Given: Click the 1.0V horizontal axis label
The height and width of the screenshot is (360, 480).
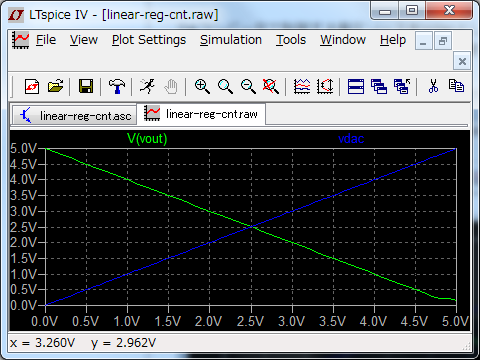Looking at the screenshot, I should [127, 322].
